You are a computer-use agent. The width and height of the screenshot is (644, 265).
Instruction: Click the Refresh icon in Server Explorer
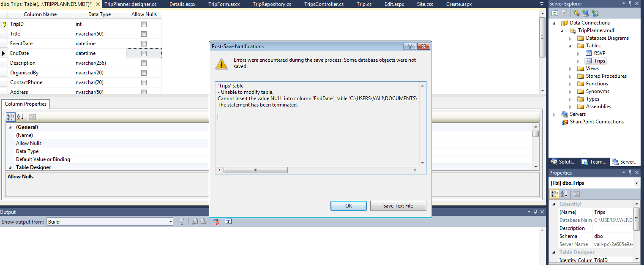click(x=555, y=13)
